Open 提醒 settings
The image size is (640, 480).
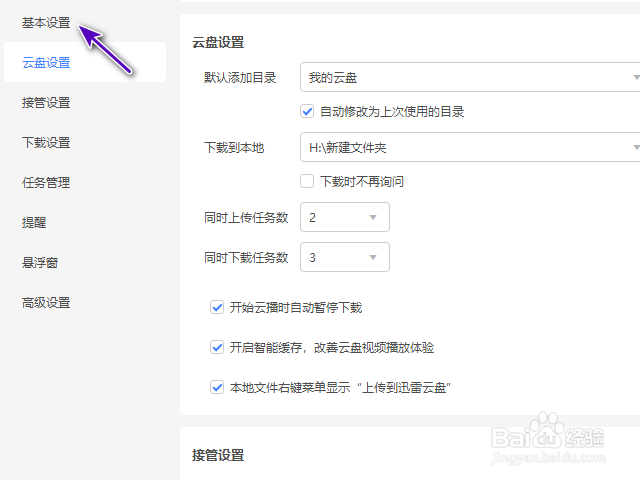coord(34,222)
